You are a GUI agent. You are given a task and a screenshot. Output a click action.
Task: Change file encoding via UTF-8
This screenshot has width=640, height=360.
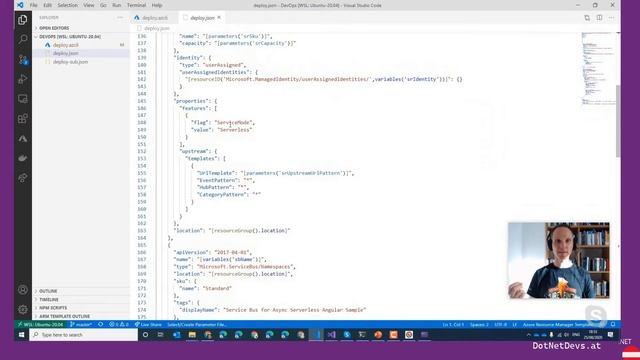[x=500, y=324]
